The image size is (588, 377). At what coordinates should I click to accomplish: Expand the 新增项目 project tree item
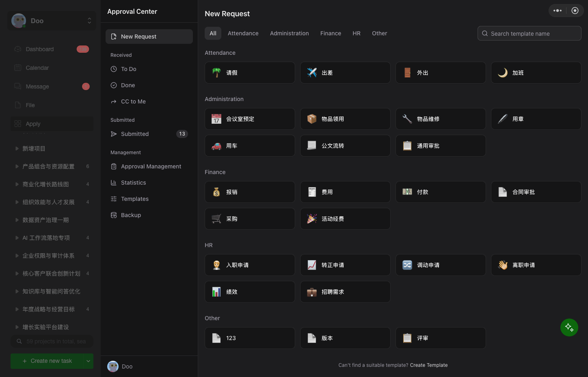tap(17, 149)
